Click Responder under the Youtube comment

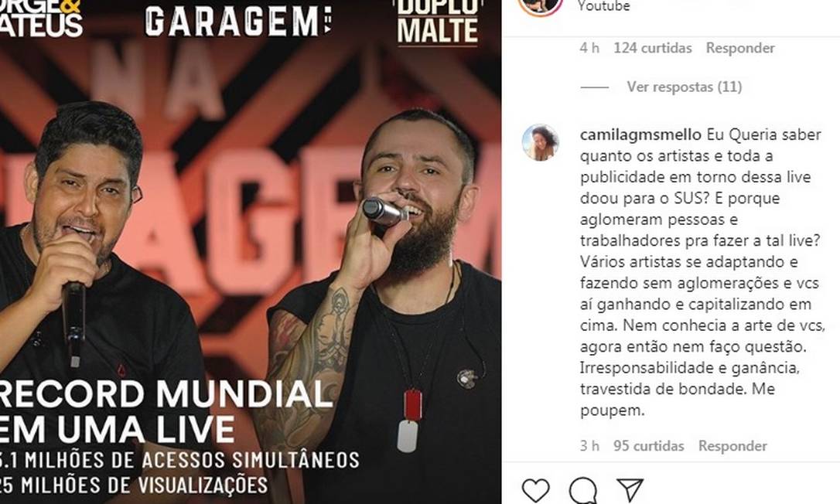point(739,48)
